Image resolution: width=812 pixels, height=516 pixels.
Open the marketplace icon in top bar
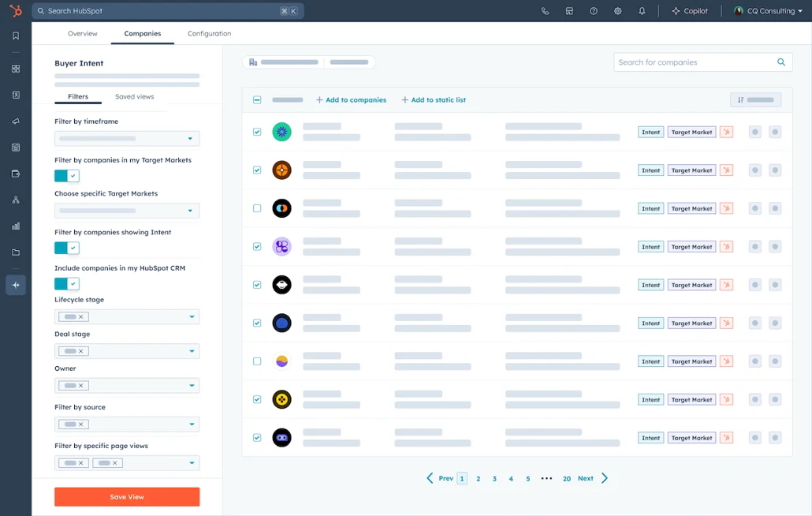tap(569, 11)
